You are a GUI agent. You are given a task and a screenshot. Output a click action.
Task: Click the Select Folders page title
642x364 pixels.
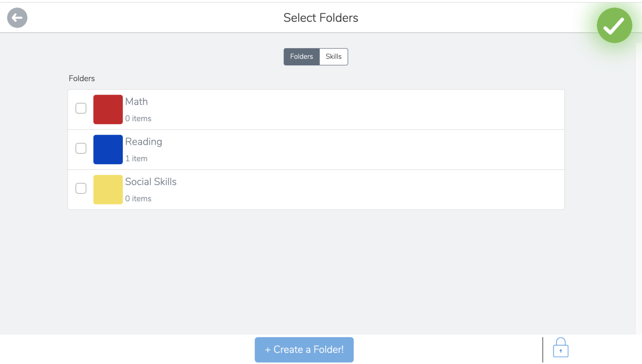321,18
